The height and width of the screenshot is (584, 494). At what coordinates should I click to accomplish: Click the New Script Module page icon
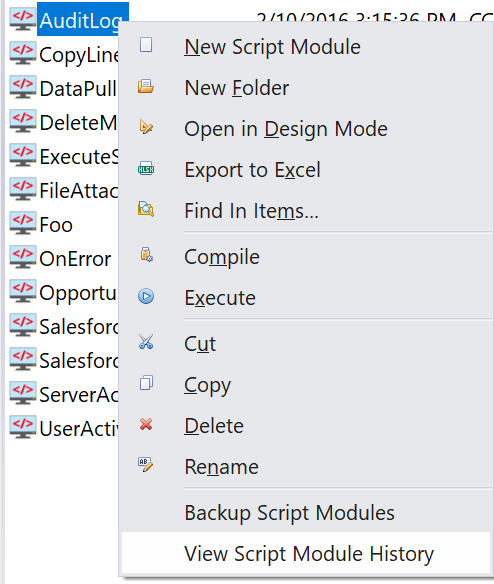tap(146, 45)
